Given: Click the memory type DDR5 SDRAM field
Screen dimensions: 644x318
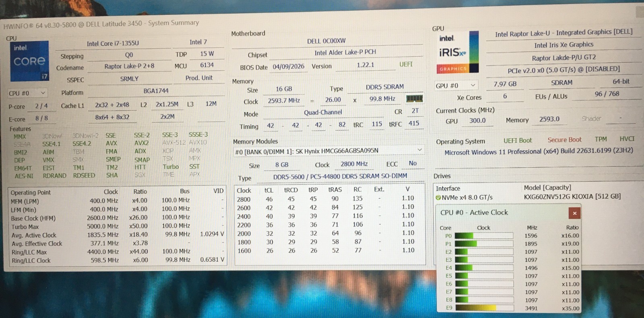Looking at the screenshot, I should tap(385, 87).
